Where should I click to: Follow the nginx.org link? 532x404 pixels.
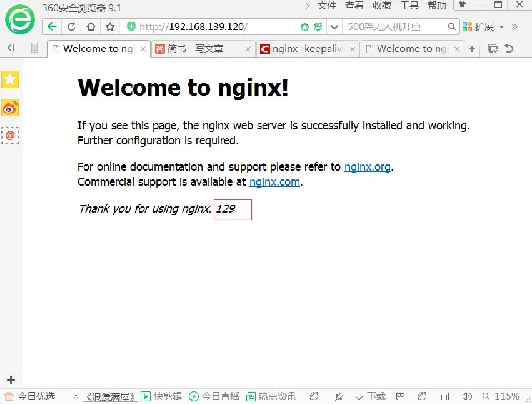coord(368,167)
